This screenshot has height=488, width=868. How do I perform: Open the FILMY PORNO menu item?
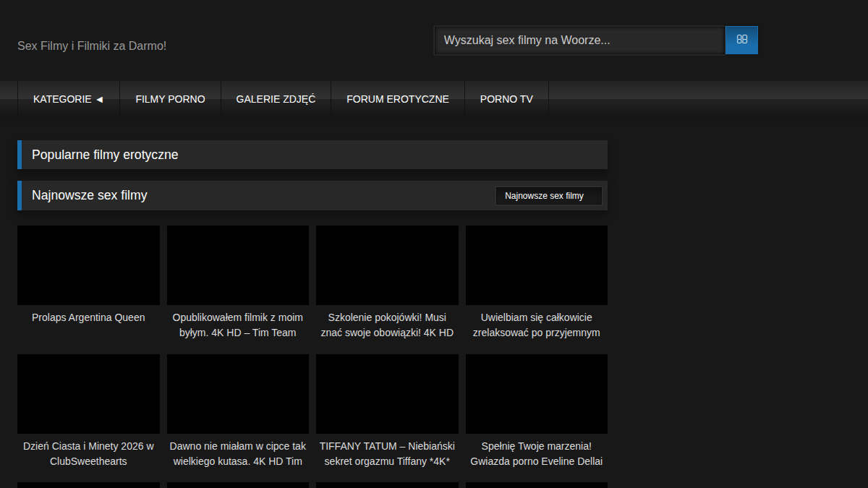pyautogui.click(x=171, y=99)
